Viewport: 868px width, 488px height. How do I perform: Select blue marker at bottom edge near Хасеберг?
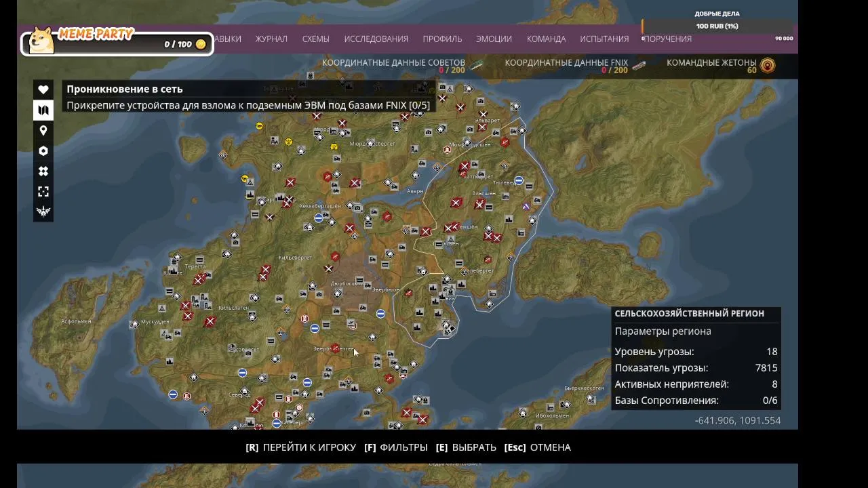pyautogui.click(x=277, y=424)
